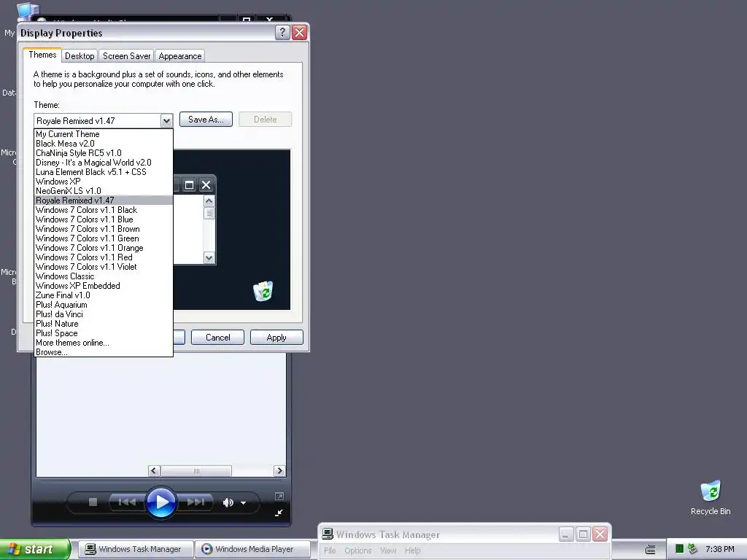Viewport: 747px width, 560px height.
Task: Click the green CPU usage tray icon
Action: point(679,549)
